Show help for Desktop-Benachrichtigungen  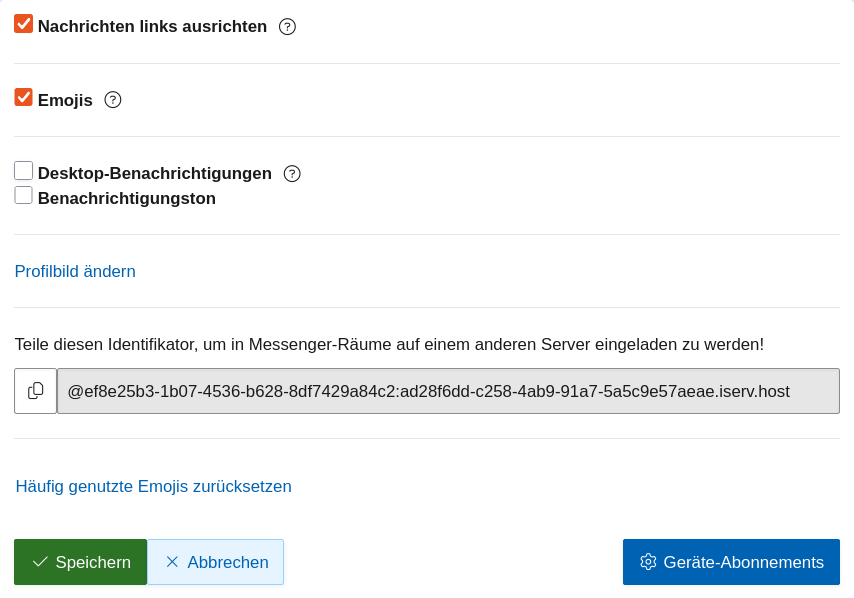pos(292,174)
